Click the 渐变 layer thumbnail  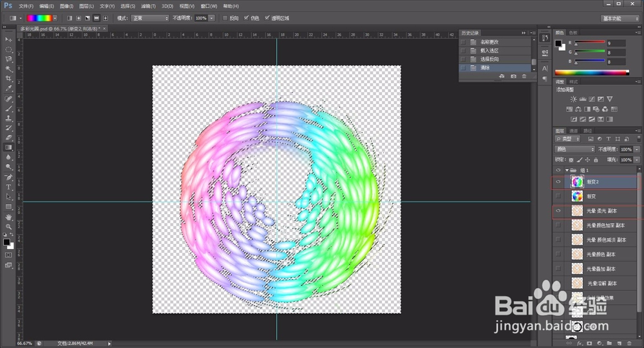point(577,196)
